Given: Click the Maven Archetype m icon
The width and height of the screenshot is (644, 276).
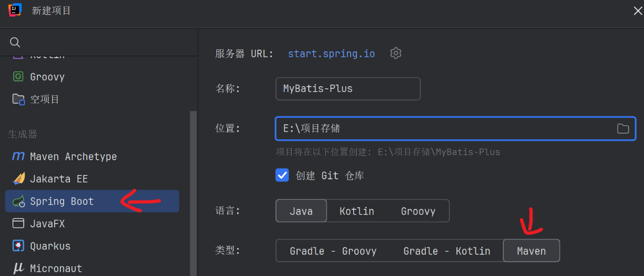Looking at the screenshot, I should (18, 157).
